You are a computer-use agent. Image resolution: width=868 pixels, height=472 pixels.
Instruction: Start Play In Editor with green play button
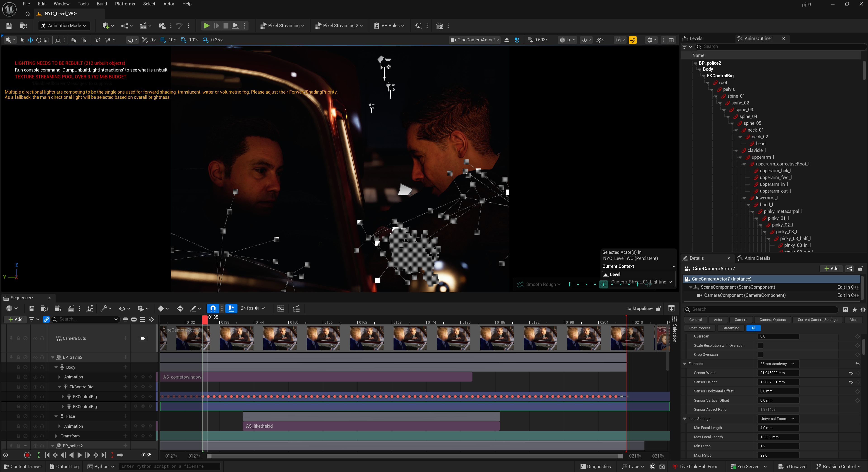[206, 26]
